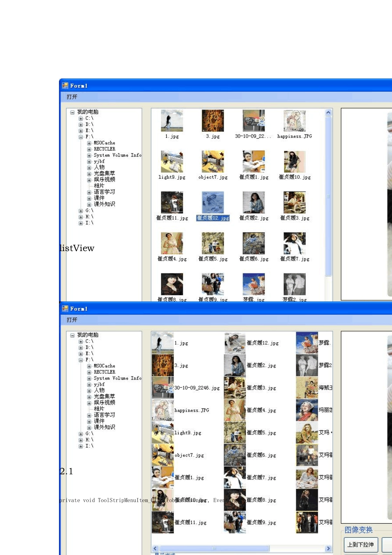Click the Form1 title icon of lower window
This screenshot has width=392, height=555.
[x=65, y=308]
